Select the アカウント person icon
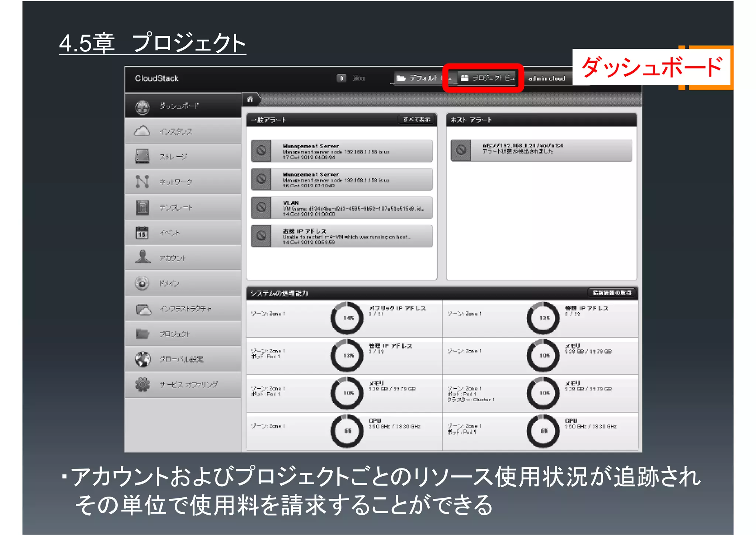The image size is (756, 535). pos(143,257)
